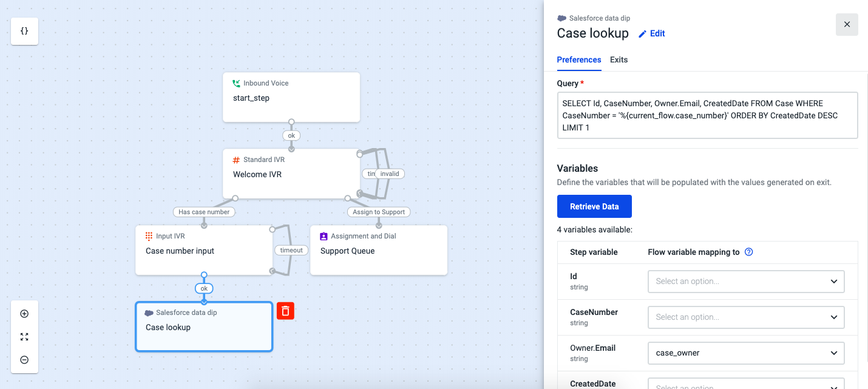Open help for Flow variable mapping
This screenshot has height=389, width=868.
tap(748, 252)
